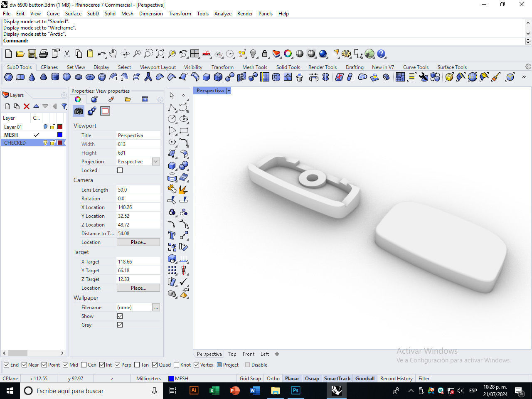Show hidden system tray icons chevron

point(411,391)
